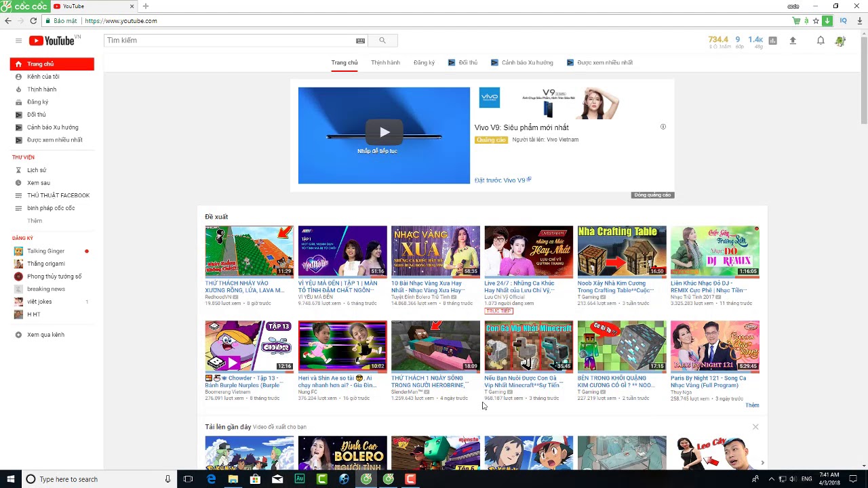The width and height of the screenshot is (868, 488).
Task: Click the upload video arrow icon
Action: click(793, 41)
